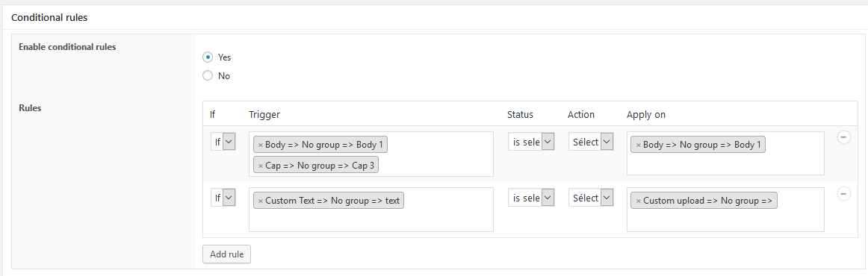The height and width of the screenshot is (276, 868).
Task: Remove 'Custom upload' tag from Apply on
Action: pyautogui.click(x=638, y=201)
